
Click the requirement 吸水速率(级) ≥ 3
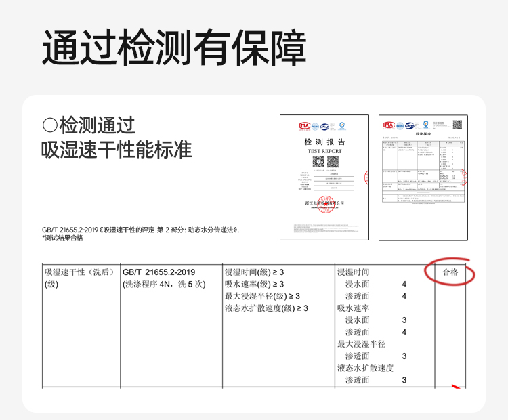coord(254,285)
